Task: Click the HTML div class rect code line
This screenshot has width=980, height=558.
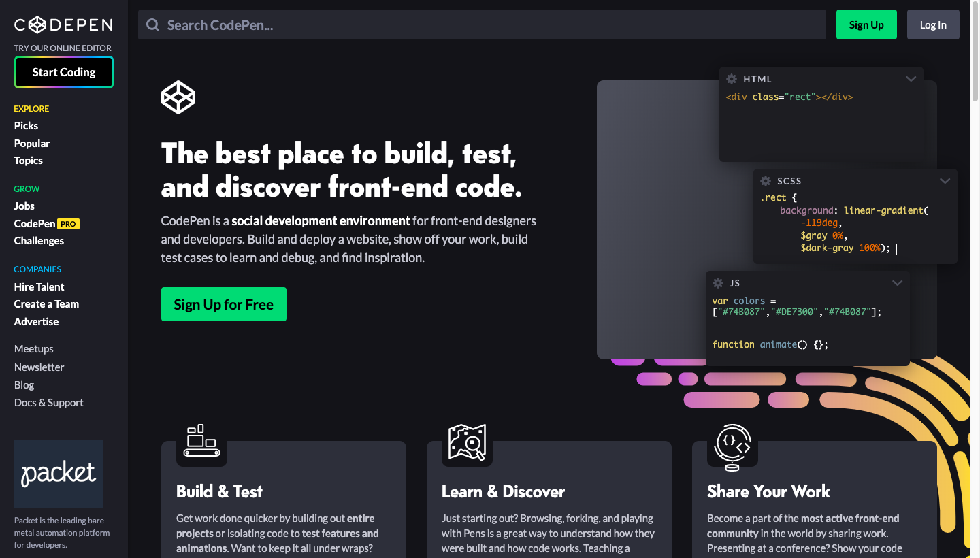Action: (789, 97)
